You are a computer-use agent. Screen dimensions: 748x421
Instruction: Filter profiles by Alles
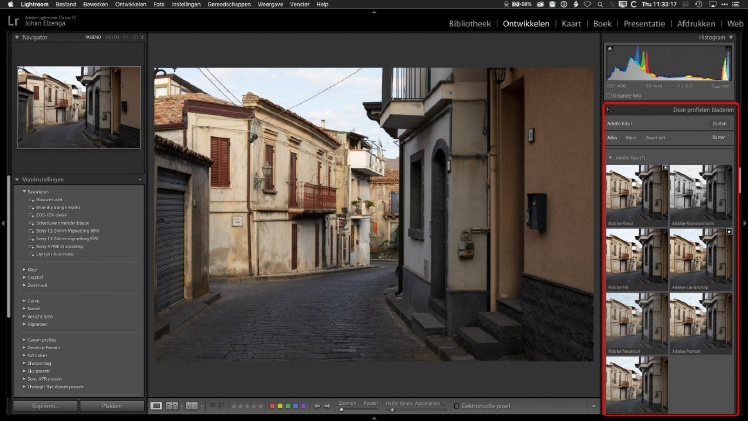[x=612, y=138]
